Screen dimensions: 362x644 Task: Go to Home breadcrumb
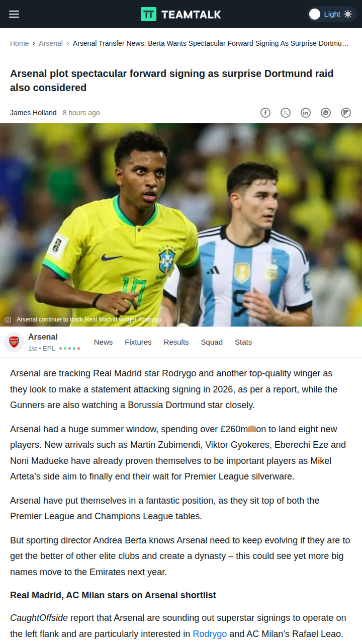coord(19,43)
